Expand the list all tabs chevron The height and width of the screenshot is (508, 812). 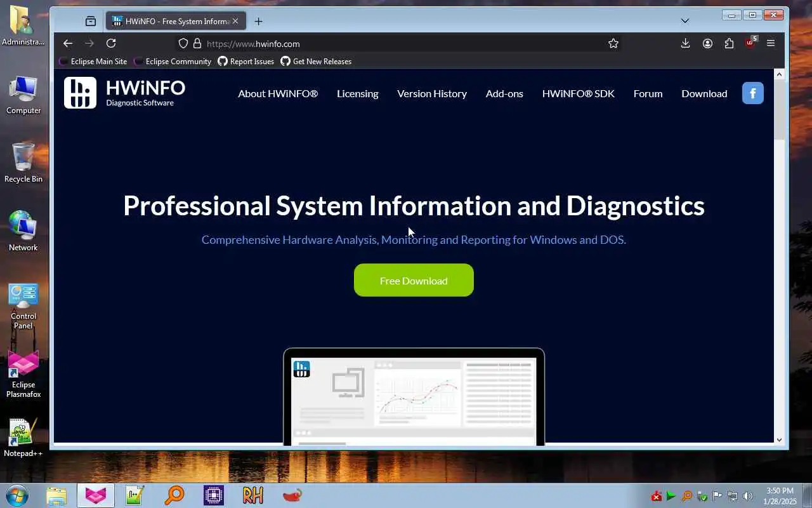(x=685, y=21)
